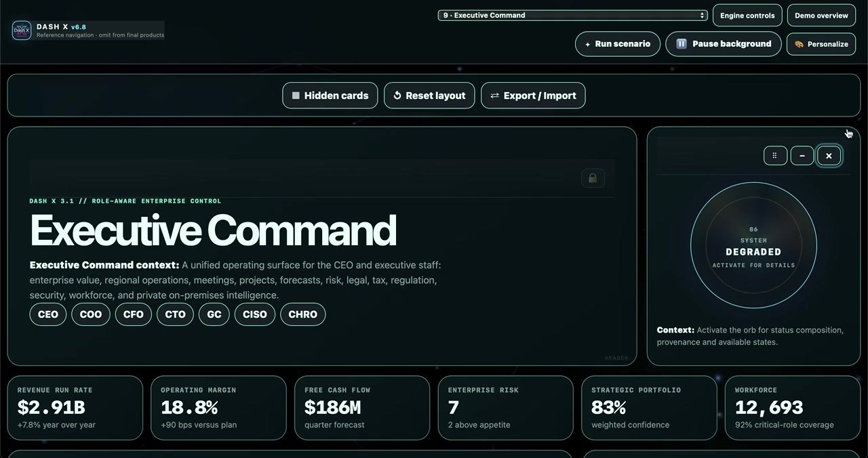This screenshot has height=458, width=868.
Task: Open the 9 · Executive Command dropdown
Action: [x=573, y=15]
